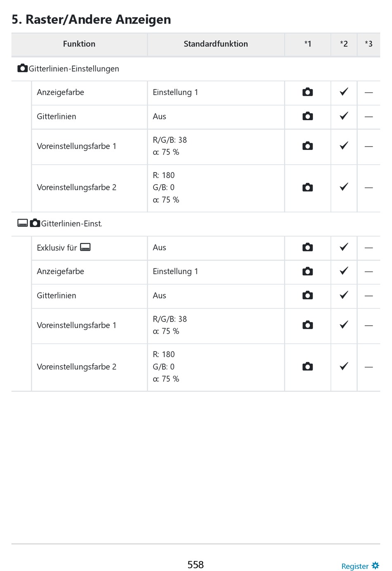The height and width of the screenshot is (571, 392).
Task: Click the camera icon in the topmost Anzeigefarbe row
Action: click(307, 92)
